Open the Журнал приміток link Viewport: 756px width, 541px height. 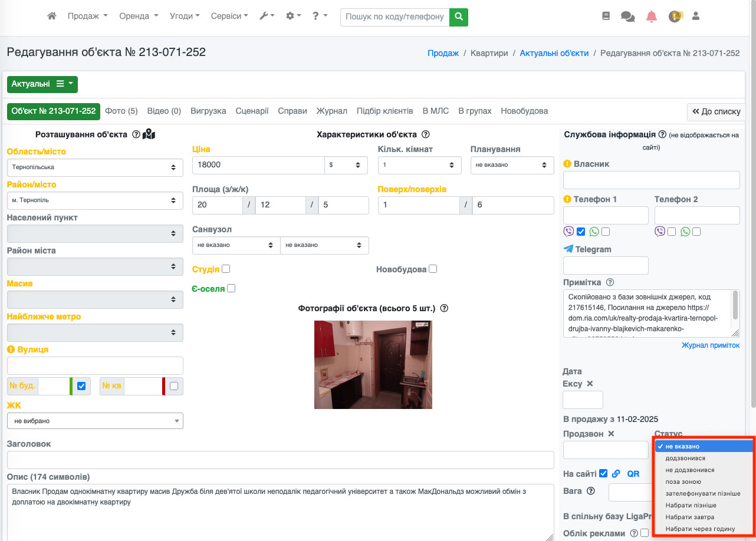[710, 345]
